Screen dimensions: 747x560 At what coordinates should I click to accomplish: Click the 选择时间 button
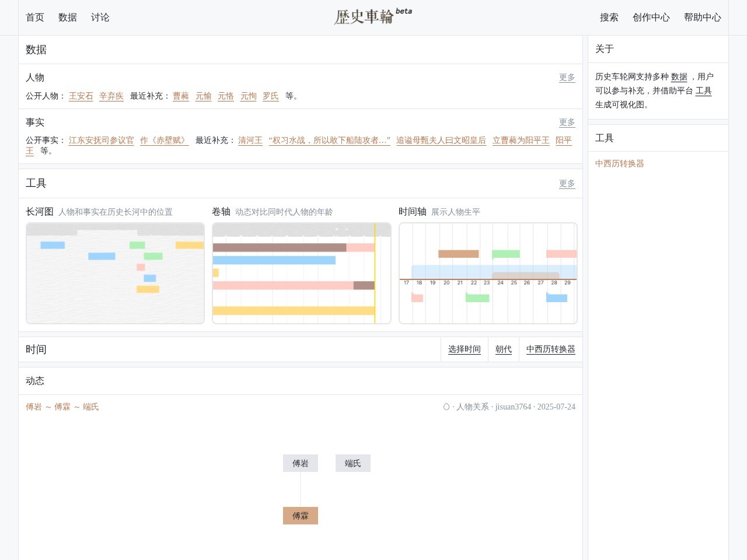coord(465,349)
